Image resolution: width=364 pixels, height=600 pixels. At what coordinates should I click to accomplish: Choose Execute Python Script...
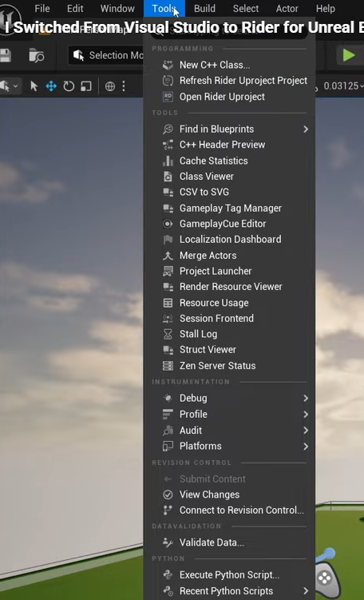(229, 575)
